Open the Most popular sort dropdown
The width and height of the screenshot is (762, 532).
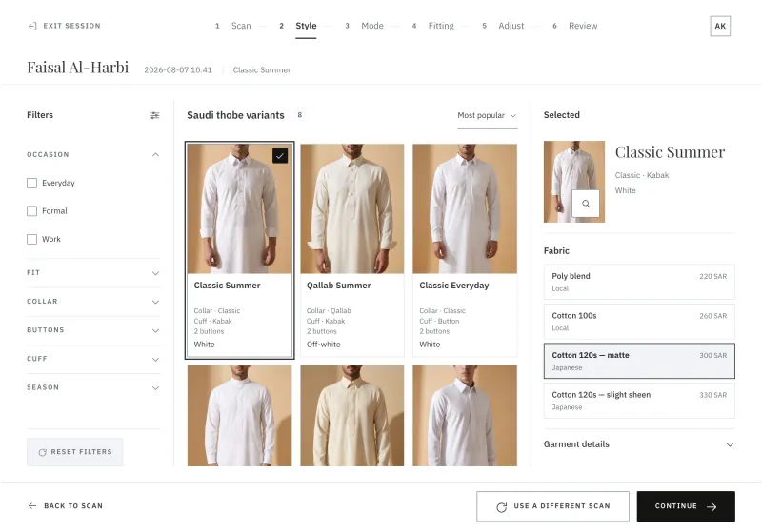487,115
